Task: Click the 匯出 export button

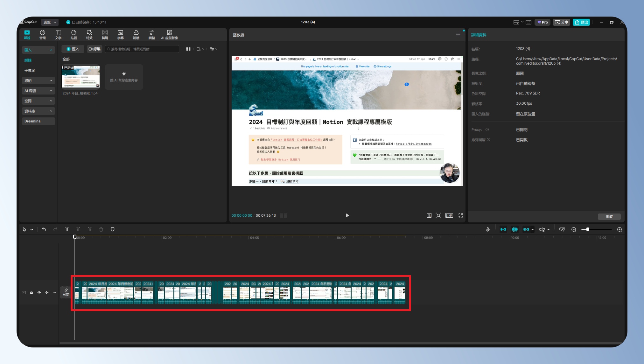Action: pos(581,22)
